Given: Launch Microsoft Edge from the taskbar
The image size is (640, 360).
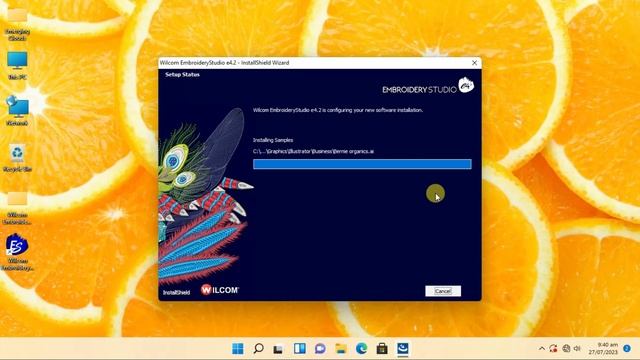Looking at the screenshot, I should (361, 349).
